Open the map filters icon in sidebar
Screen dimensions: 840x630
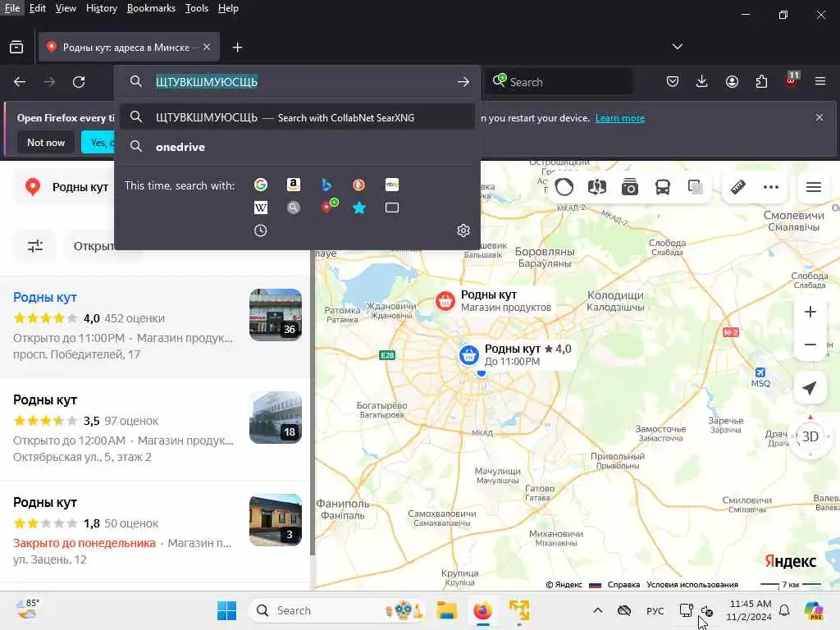(35, 246)
